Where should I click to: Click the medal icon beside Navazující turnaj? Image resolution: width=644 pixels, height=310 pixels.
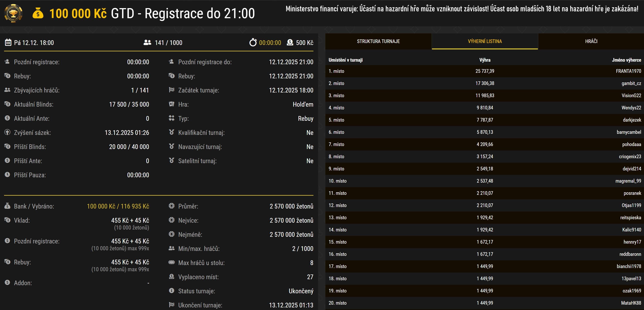coord(172,146)
